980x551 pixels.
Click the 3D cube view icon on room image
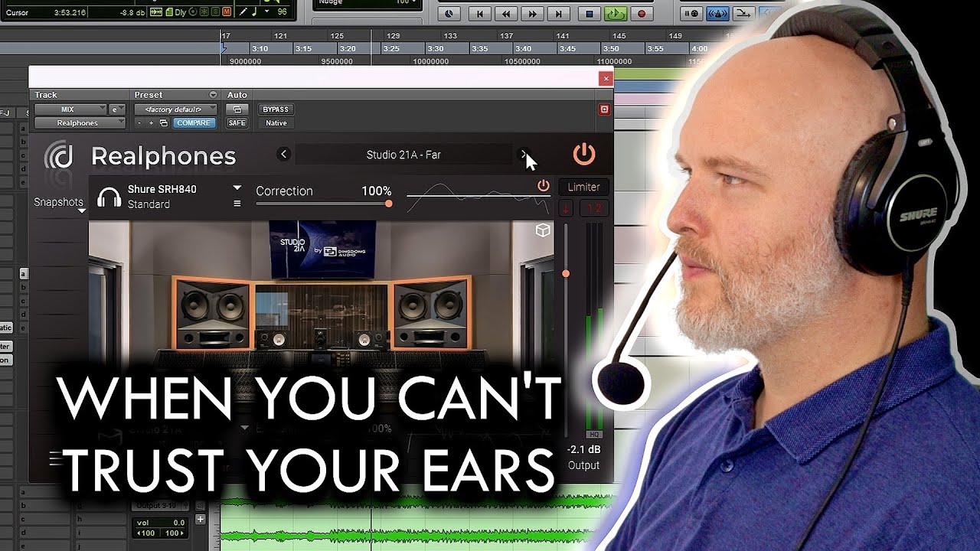pyautogui.click(x=543, y=230)
